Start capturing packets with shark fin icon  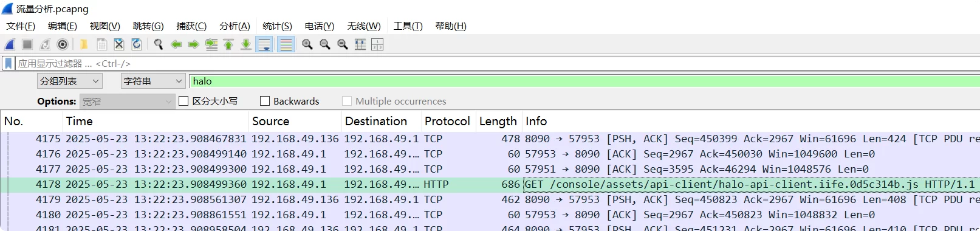pyautogui.click(x=10, y=44)
